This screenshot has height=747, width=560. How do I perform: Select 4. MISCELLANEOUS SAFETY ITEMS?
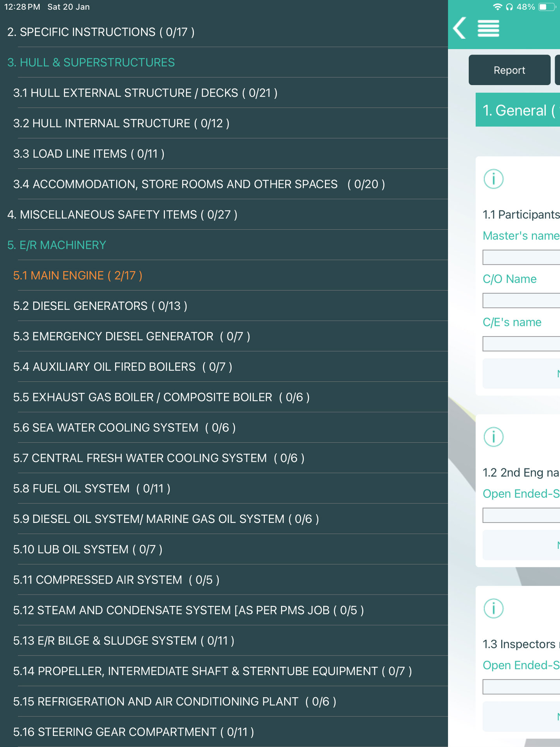122,214
